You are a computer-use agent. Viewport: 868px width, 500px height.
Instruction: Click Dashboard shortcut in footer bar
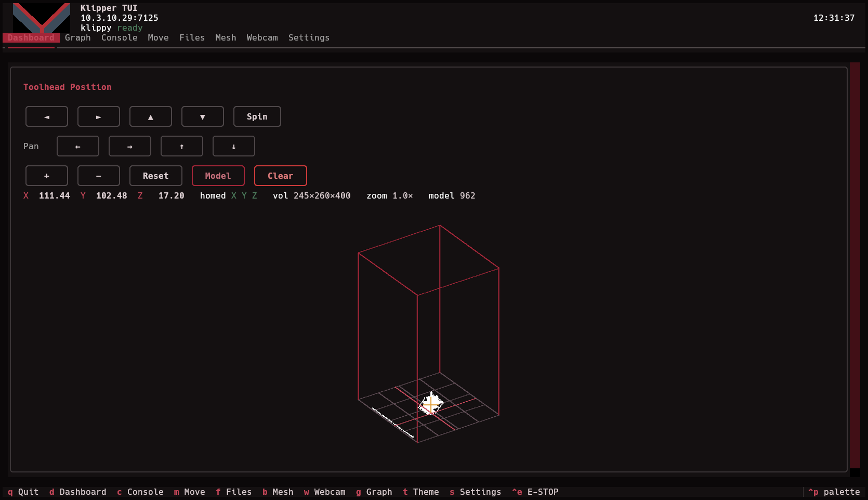coord(78,492)
